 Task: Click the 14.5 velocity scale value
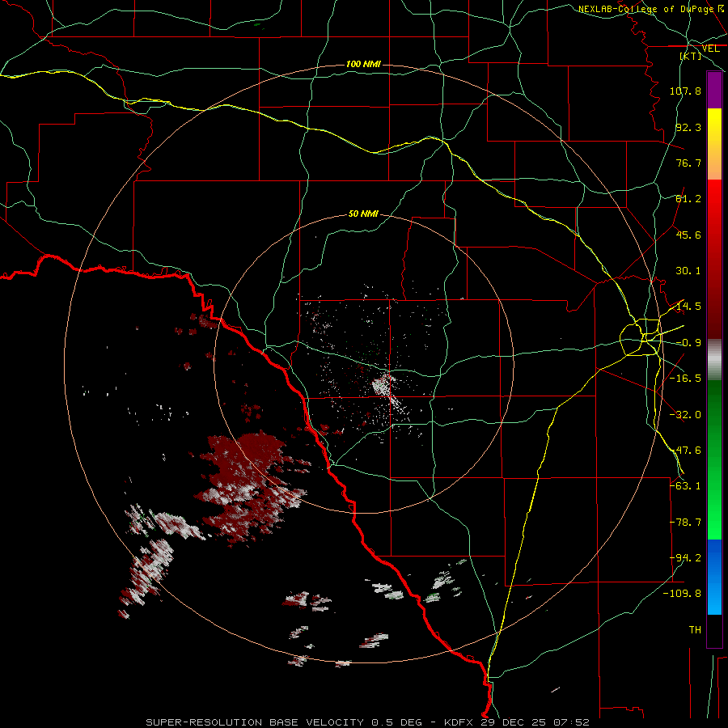tap(688, 307)
